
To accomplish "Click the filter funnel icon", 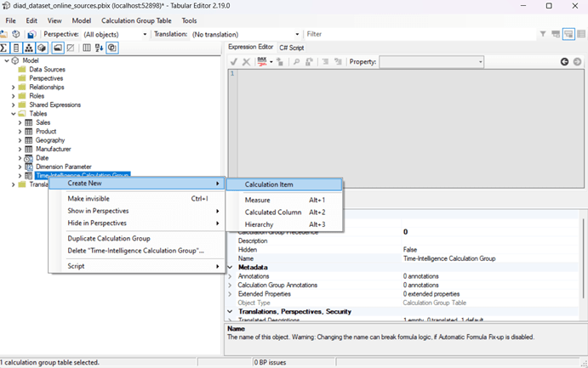I will click(x=543, y=34).
